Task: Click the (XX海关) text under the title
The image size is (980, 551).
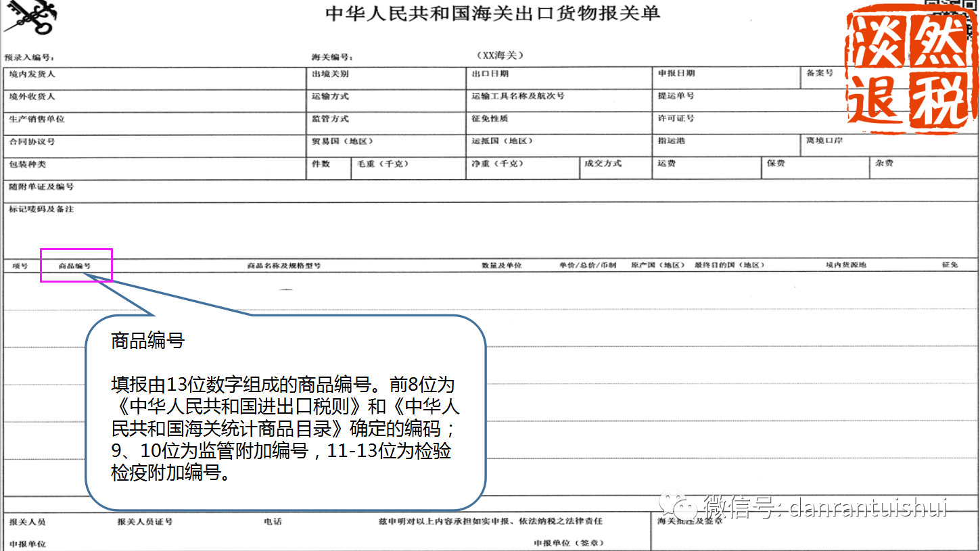Action: [x=500, y=55]
